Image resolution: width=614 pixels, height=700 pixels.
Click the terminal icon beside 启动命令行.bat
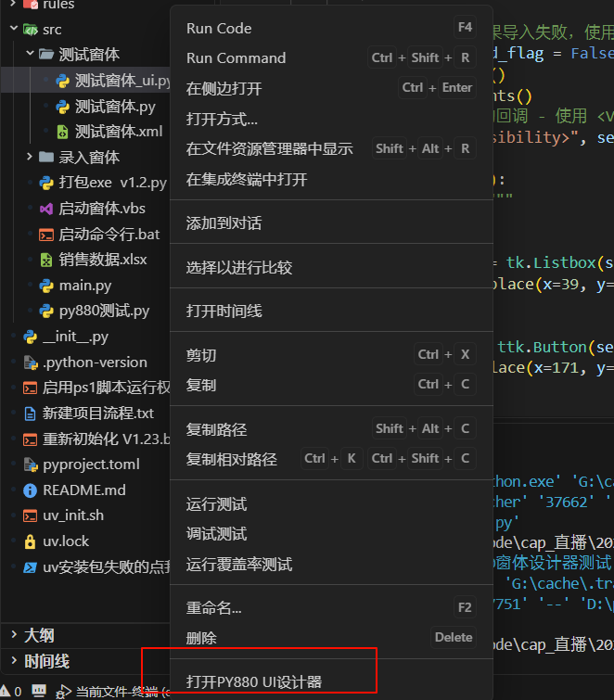46,235
